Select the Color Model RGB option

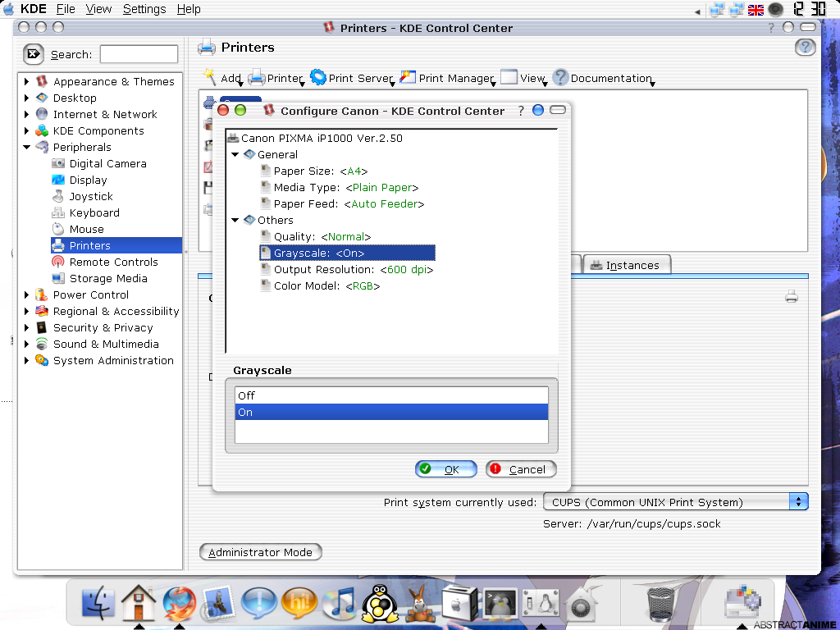tap(326, 285)
